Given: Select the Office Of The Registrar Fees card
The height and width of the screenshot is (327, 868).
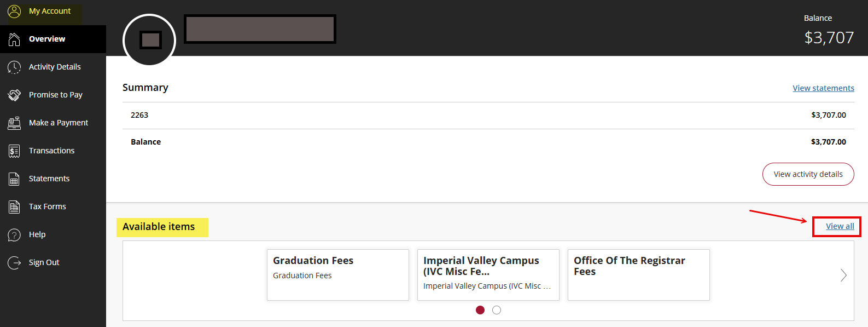Looking at the screenshot, I should 638,274.
